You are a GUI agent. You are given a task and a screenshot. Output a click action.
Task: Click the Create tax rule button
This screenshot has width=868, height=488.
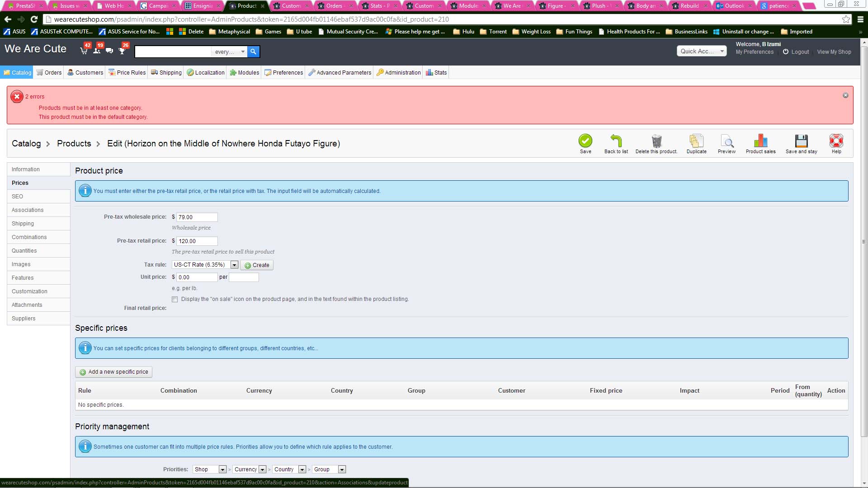click(x=257, y=265)
